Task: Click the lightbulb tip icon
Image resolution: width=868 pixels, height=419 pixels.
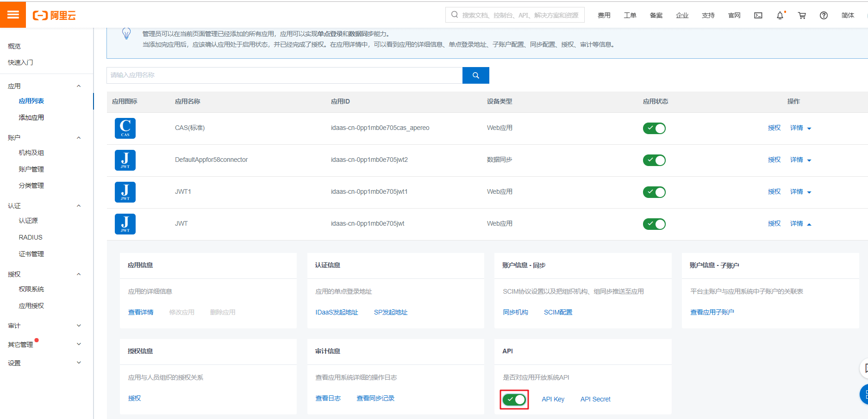Action: (x=126, y=33)
